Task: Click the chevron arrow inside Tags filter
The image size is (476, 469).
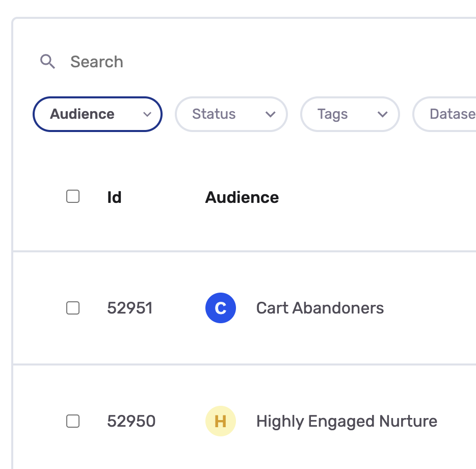Action: tap(383, 114)
